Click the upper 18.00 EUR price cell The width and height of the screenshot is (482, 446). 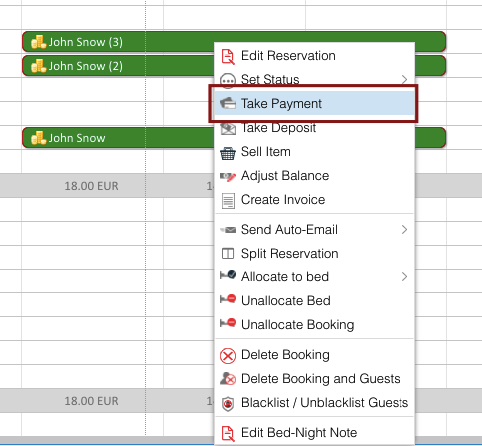[x=91, y=186]
